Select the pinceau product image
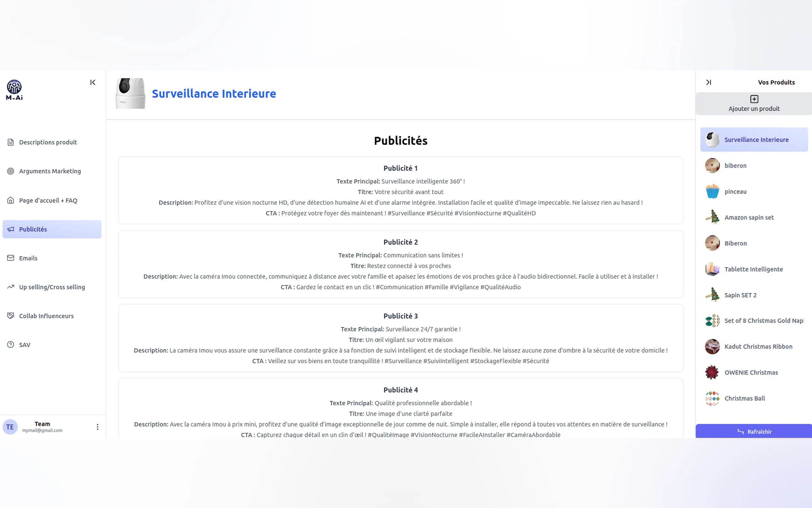Viewport: 812px width, 508px height. (712, 192)
